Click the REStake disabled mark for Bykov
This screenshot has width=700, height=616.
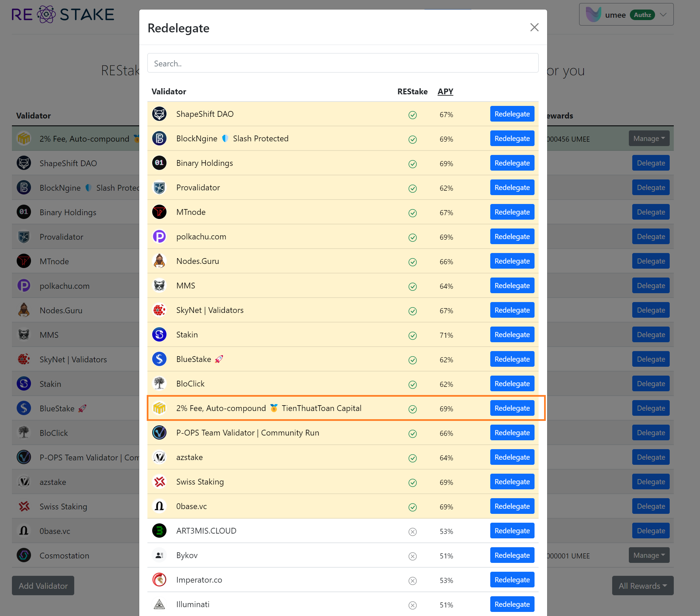pos(412,556)
